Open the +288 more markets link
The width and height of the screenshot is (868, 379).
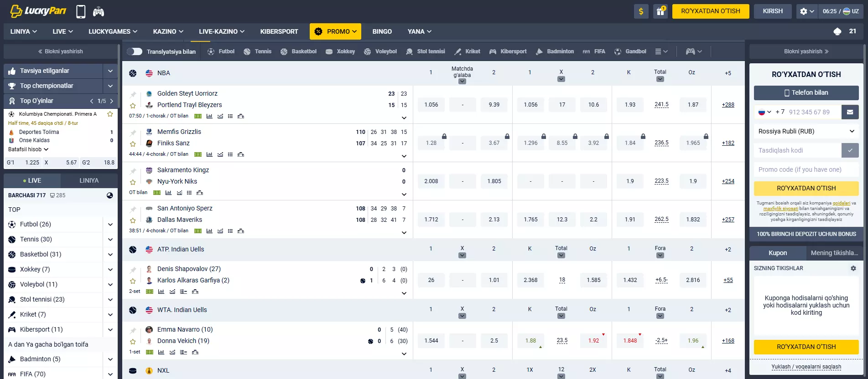pos(728,105)
